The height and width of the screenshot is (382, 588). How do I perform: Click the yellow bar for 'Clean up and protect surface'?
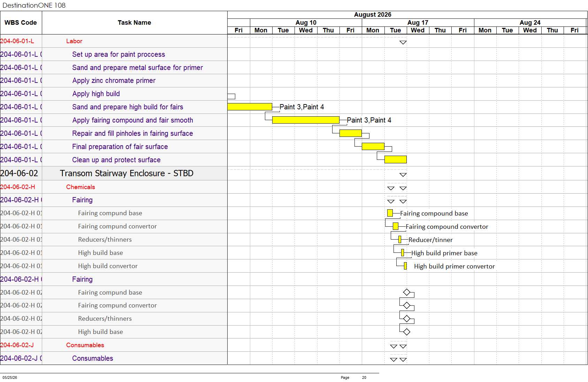(x=395, y=159)
